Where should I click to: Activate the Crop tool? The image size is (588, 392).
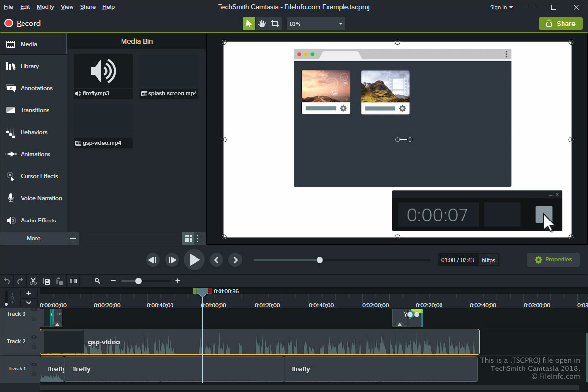pos(275,24)
